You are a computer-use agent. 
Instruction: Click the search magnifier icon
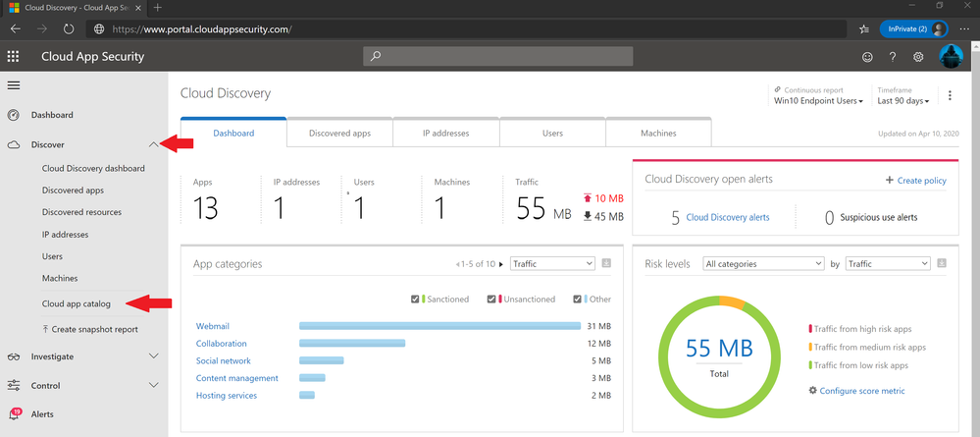[375, 56]
